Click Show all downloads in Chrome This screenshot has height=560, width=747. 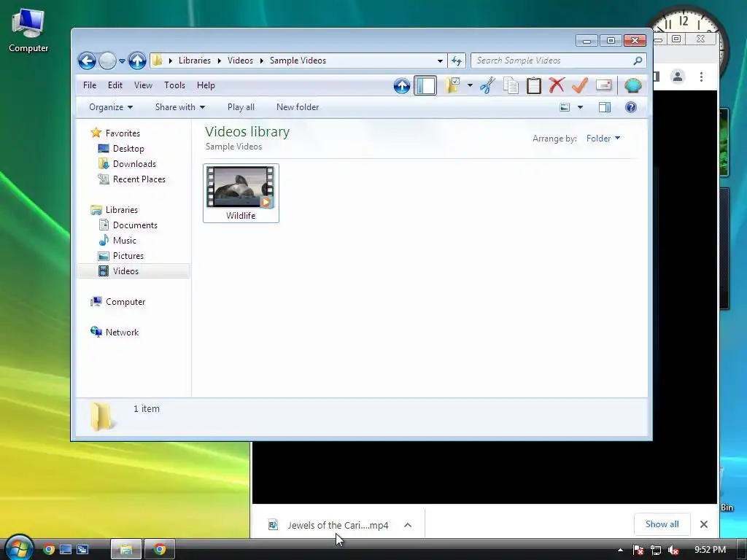point(662,524)
